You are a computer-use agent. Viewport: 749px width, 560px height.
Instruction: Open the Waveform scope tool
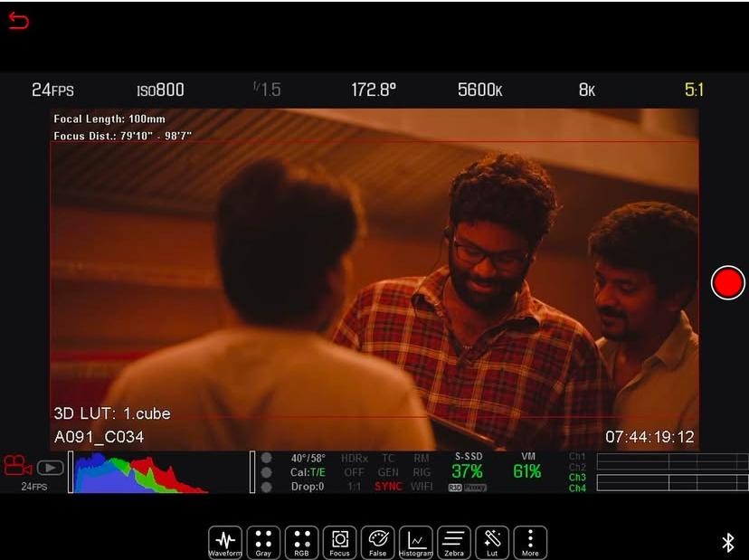224,542
